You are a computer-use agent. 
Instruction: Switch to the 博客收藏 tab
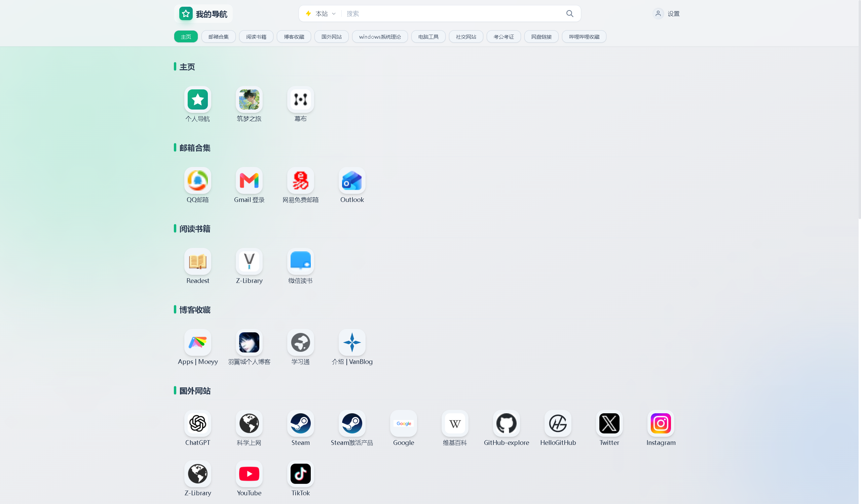[294, 37]
